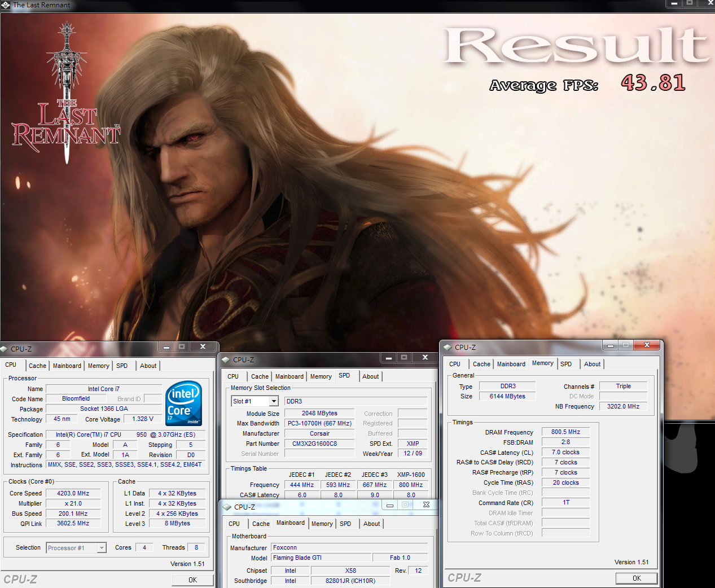Switch to Memory tab in the Motherboard window
Viewport: 715px width, 588px height.
point(322,524)
